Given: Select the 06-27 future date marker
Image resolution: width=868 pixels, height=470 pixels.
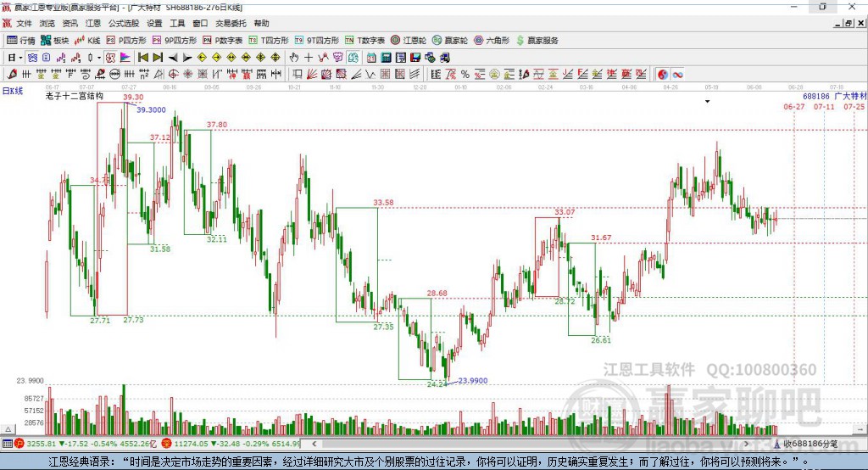Looking at the screenshot, I should pyautogui.click(x=793, y=106).
